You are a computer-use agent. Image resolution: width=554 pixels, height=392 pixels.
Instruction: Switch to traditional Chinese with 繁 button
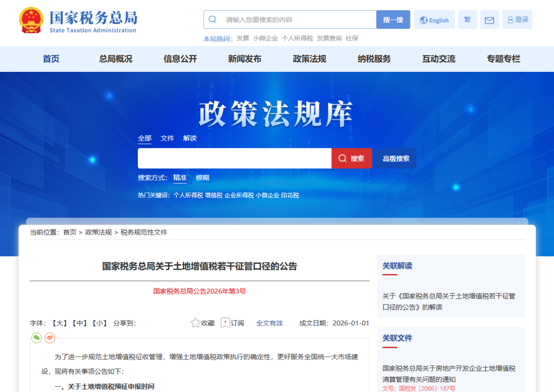pos(467,20)
